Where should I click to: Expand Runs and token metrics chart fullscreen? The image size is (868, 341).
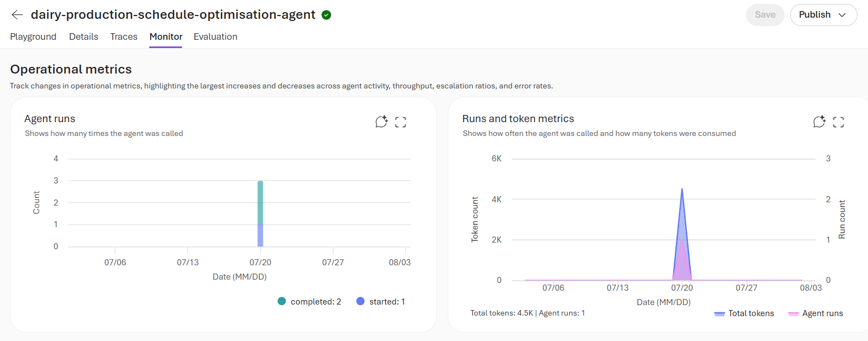click(839, 122)
